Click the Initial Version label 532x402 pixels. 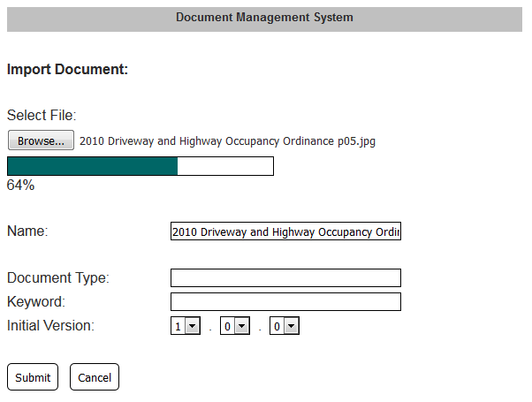(50, 326)
